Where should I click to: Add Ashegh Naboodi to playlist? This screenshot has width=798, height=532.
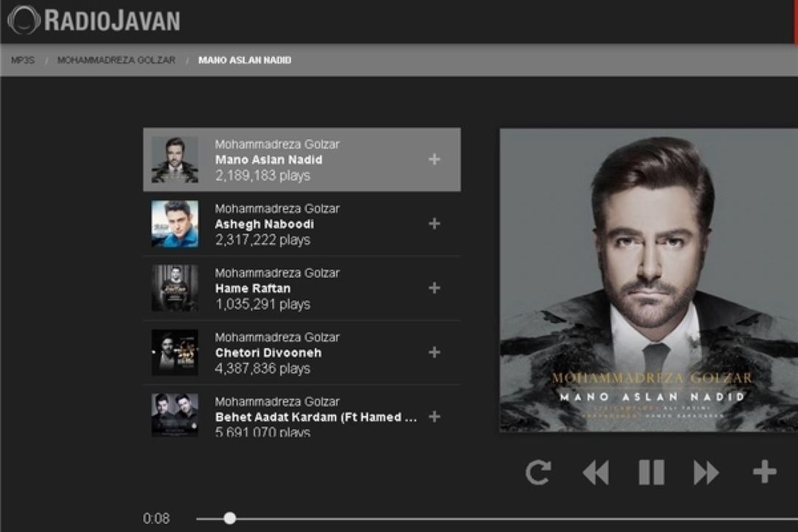[x=434, y=224]
